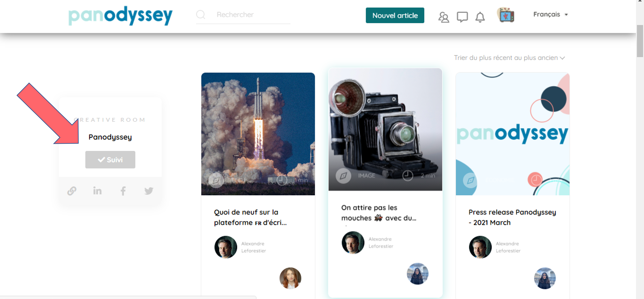Share the room on LinkedIn
Screen dimensions: 644x299
pyautogui.click(x=97, y=191)
